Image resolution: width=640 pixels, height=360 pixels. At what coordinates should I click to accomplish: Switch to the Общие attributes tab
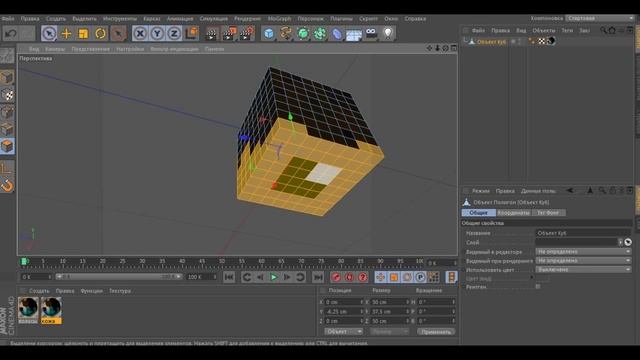pyautogui.click(x=478, y=213)
